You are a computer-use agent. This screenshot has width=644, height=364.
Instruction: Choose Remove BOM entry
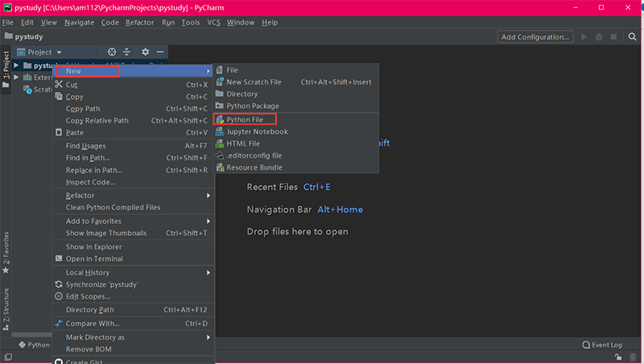[x=133, y=350]
